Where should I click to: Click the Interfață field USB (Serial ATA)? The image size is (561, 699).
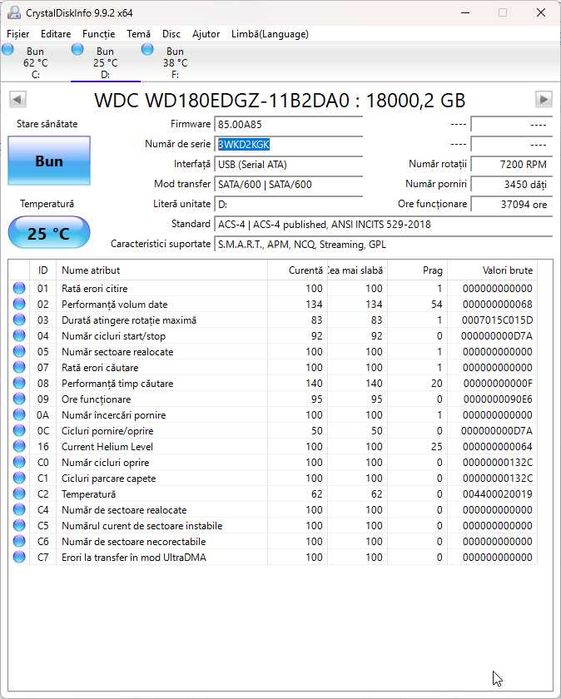(288, 164)
